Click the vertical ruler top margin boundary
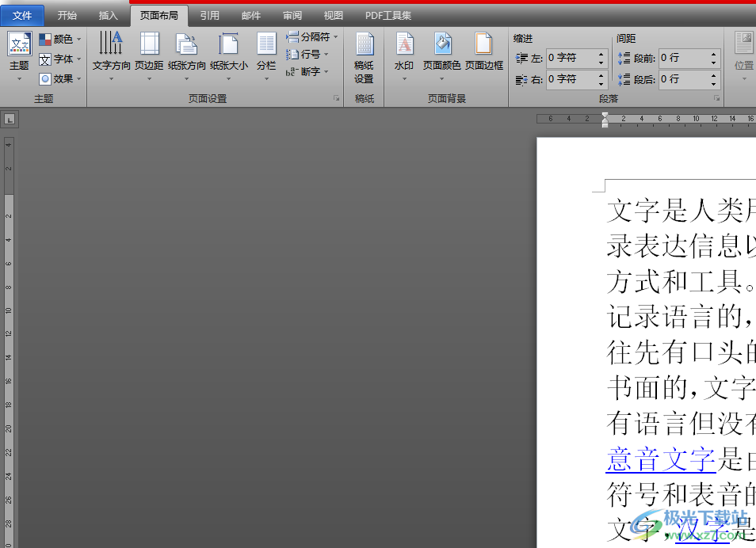Image resolution: width=756 pixels, height=548 pixels. pyautogui.click(x=10, y=195)
